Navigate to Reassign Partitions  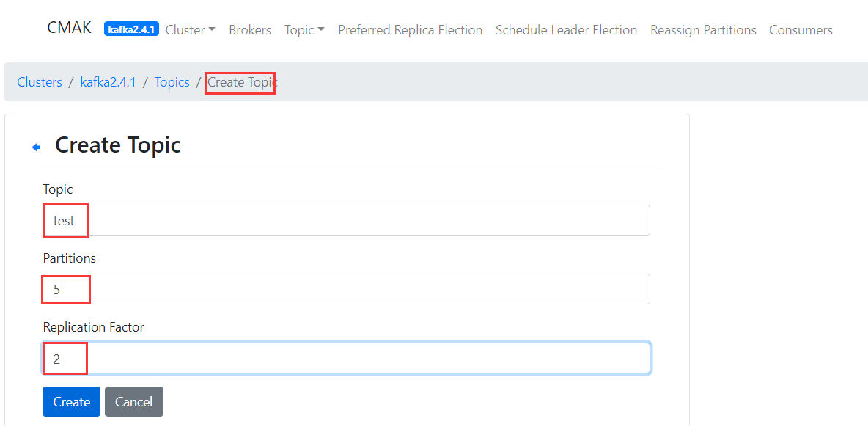703,30
